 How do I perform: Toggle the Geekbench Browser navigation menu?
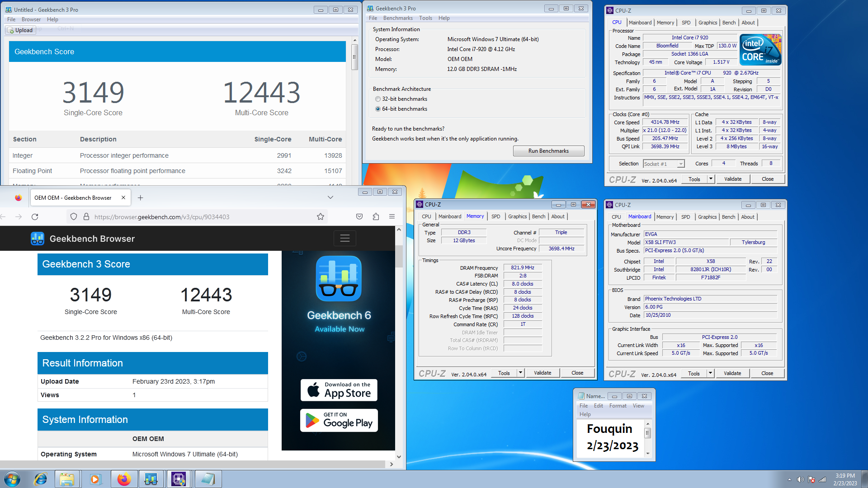[345, 238]
